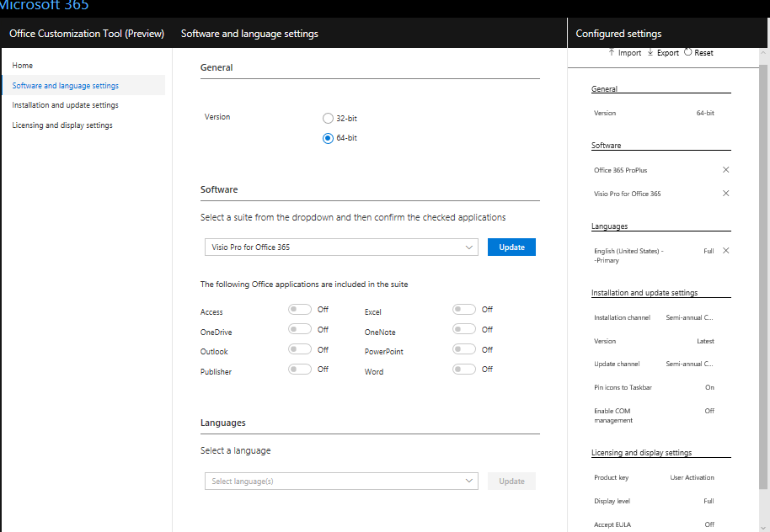Viewport: 770px width, 532px height.
Task: Click the grayed Update button for languages
Action: tap(511, 481)
